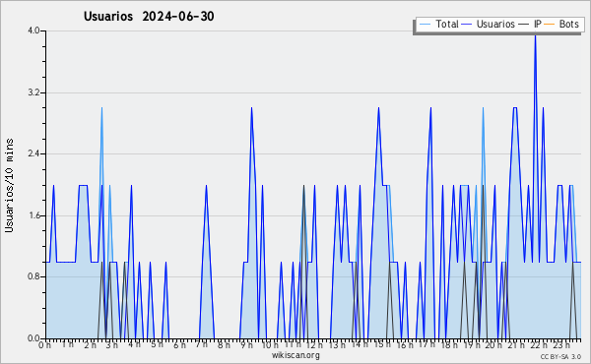Click the '23 h' x-axis label

(561, 345)
